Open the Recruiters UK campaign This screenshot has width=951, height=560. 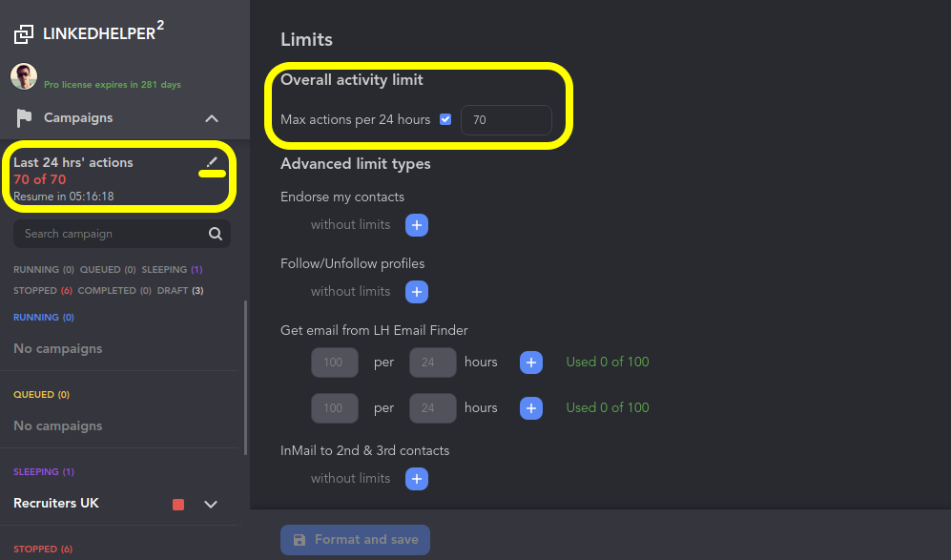click(56, 503)
